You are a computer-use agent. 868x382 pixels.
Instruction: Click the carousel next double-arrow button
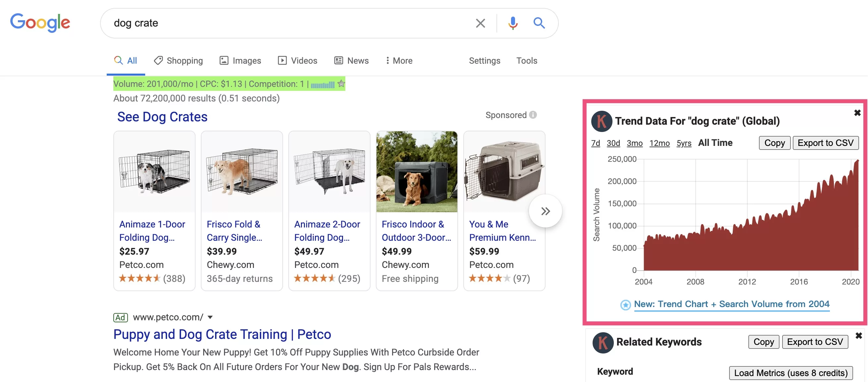coord(545,211)
